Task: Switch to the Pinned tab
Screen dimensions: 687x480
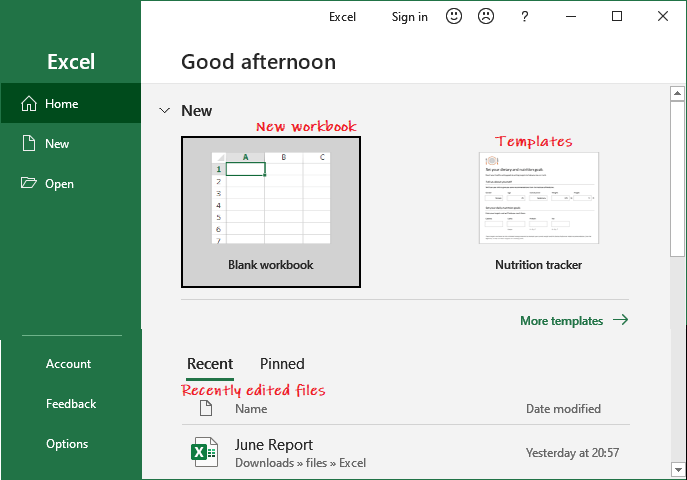Action: 282,364
